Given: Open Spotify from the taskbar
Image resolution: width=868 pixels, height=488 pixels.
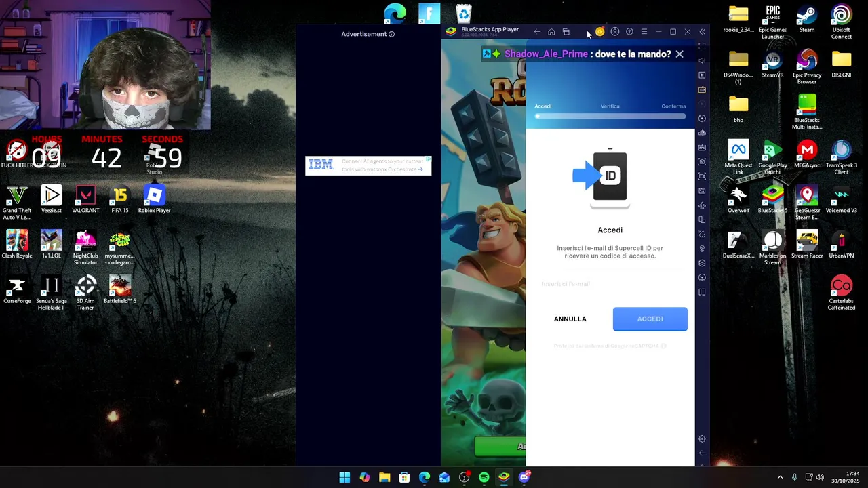Looking at the screenshot, I should point(484,477).
